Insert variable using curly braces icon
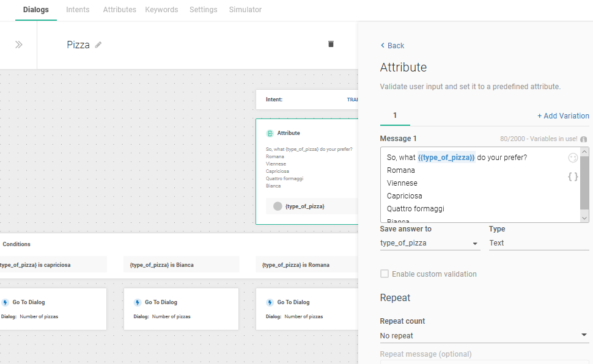Viewport: 593px width, 364px height. tap(573, 177)
